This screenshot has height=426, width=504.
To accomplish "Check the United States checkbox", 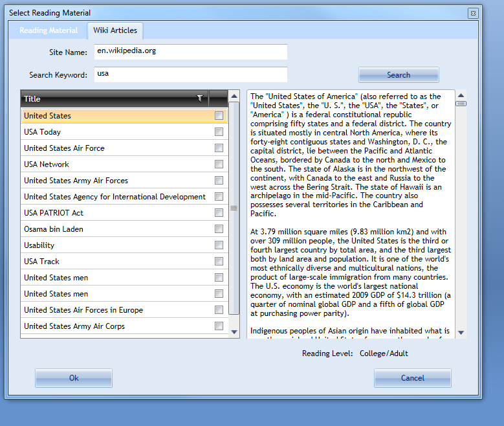I will coord(219,116).
